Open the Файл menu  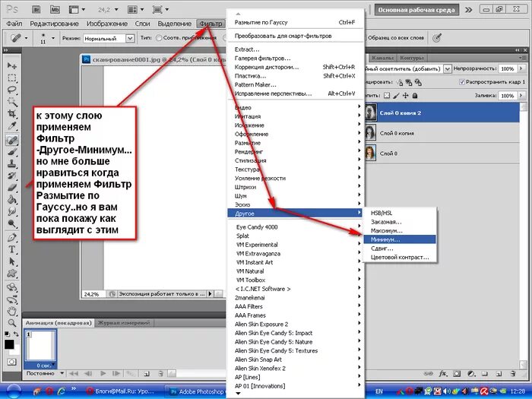coord(14,24)
